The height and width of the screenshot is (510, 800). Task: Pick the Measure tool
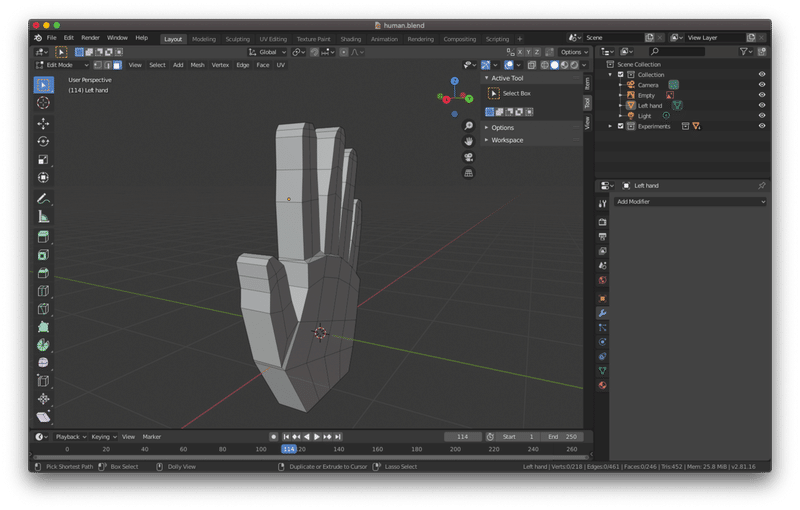coord(43,216)
